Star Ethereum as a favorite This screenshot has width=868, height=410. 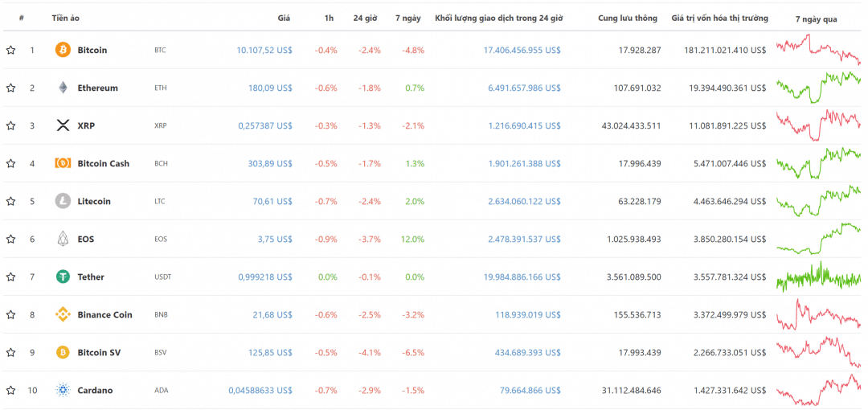(10, 88)
